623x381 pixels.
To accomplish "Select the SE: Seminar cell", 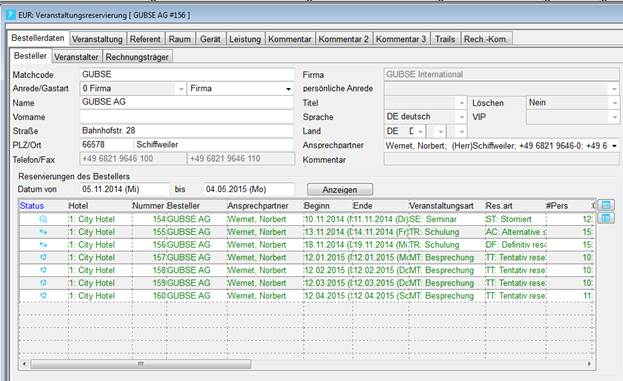I will click(446, 219).
